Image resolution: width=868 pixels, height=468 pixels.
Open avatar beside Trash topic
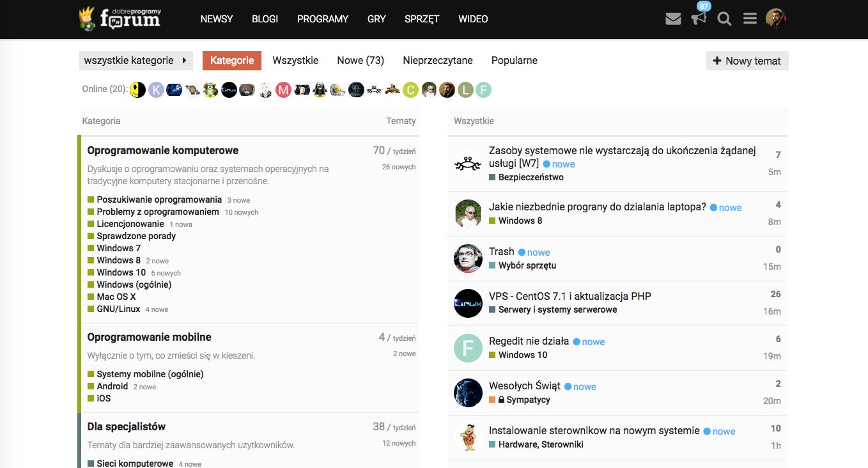click(x=468, y=258)
